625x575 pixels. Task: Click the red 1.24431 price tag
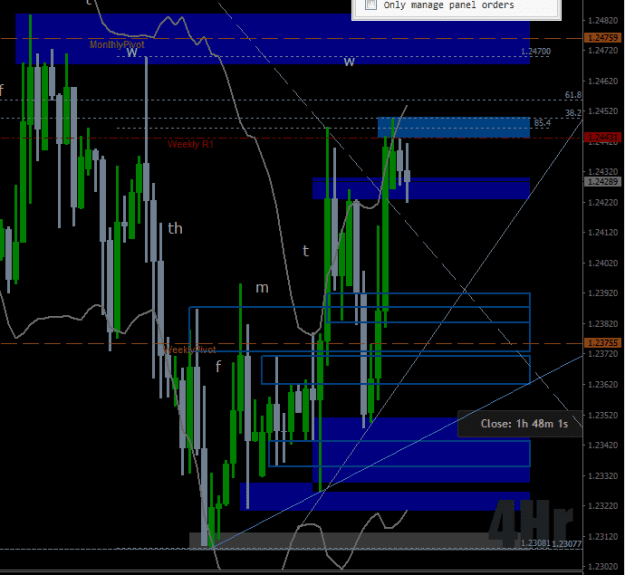[x=603, y=137]
